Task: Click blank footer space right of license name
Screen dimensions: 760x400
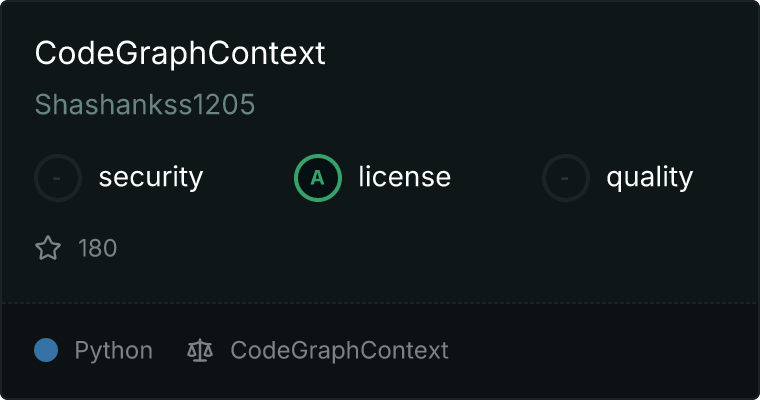Action: 600,351
